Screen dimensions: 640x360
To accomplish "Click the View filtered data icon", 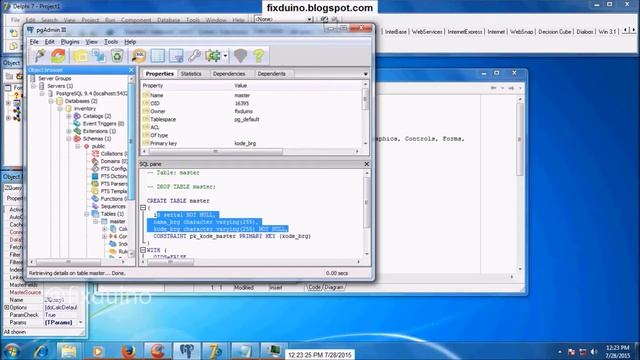I will (176, 56).
